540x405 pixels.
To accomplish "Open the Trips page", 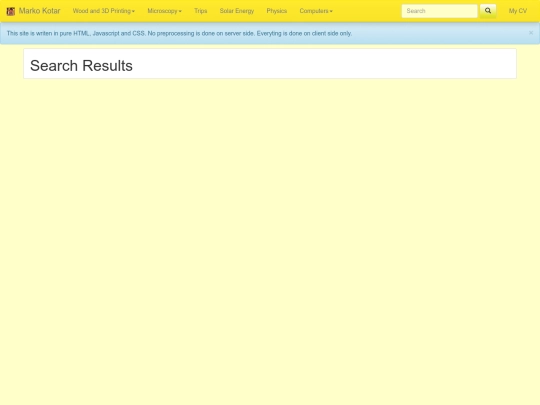I will [200, 11].
